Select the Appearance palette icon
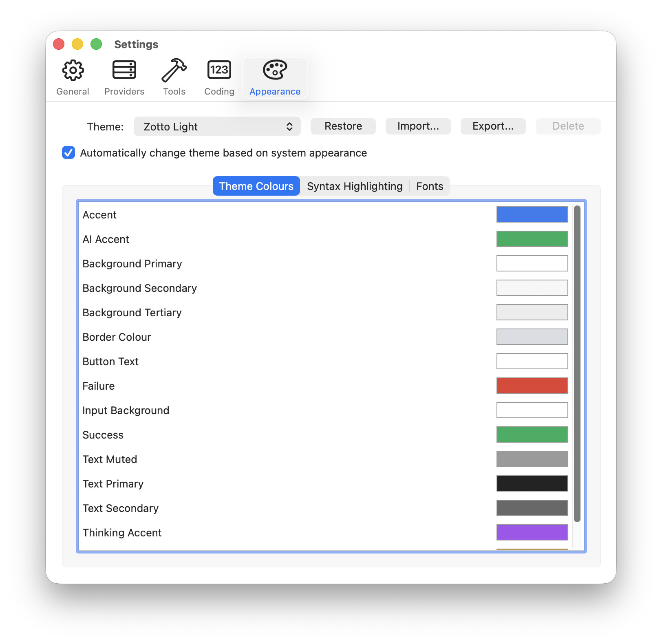Image resolution: width=662 pixels, height=644 pixels. [x=275, y=71]
